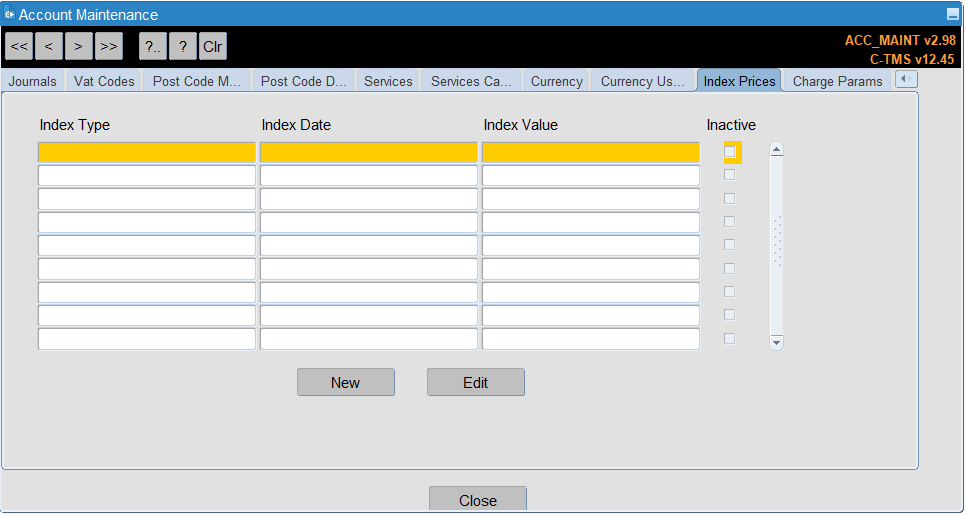966x514 pixels.
Task: Click the '?..' enter query button
Action: [153, 46]
